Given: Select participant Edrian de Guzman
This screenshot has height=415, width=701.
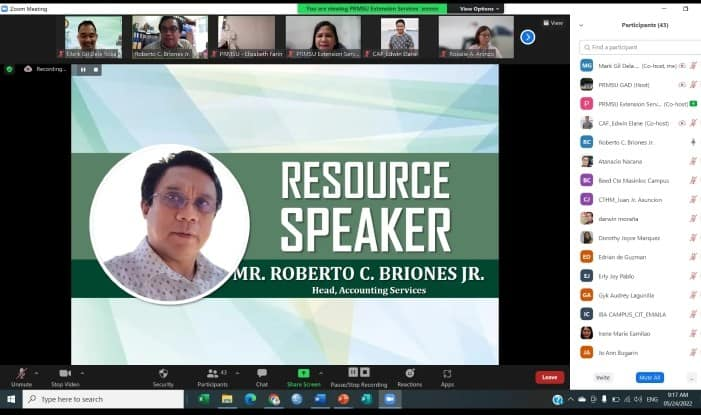Looking at the screenshot, I should click(x=639, y=257).
